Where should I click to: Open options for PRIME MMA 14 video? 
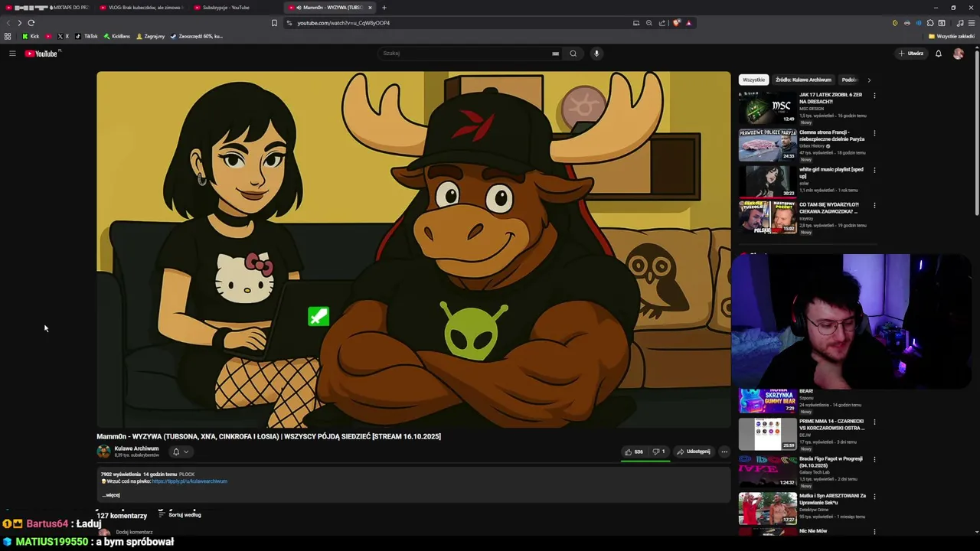pyautogui.click(x=874, y=422)
